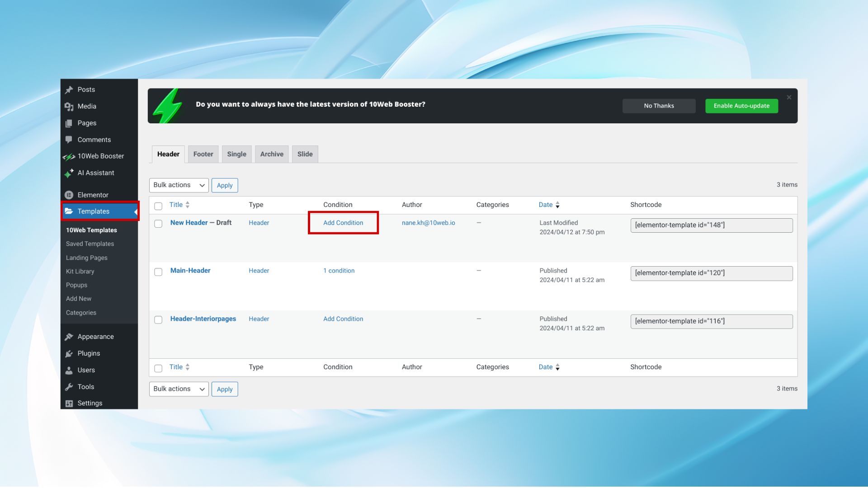Click the shortcode field with id 120
This screenshot has height=488, width=868.
tap(711, 273)
